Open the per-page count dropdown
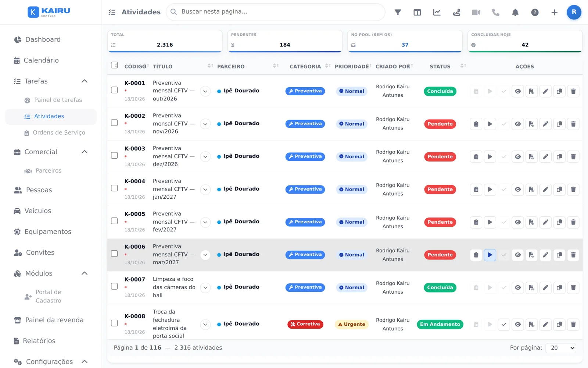This screenshot has height=368, width=588. [x=561, y=348]
